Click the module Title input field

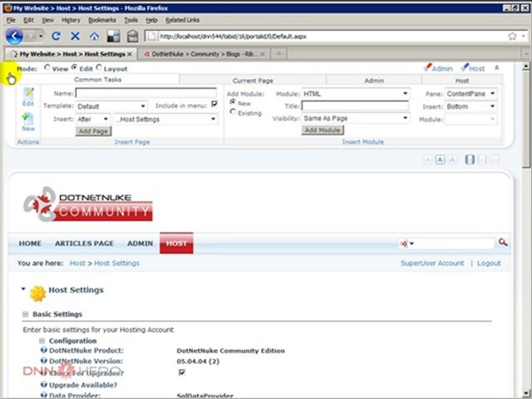[x=355, y=106]
